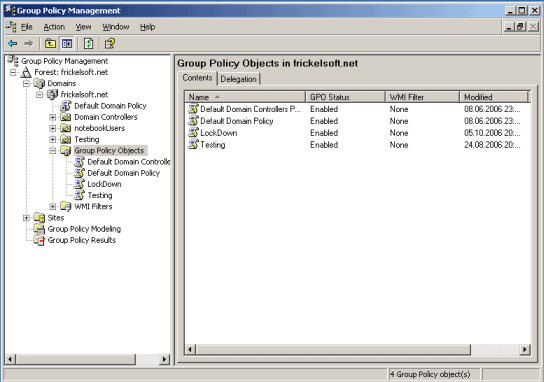Expand the Domain Controllers node

pos(53,117)
